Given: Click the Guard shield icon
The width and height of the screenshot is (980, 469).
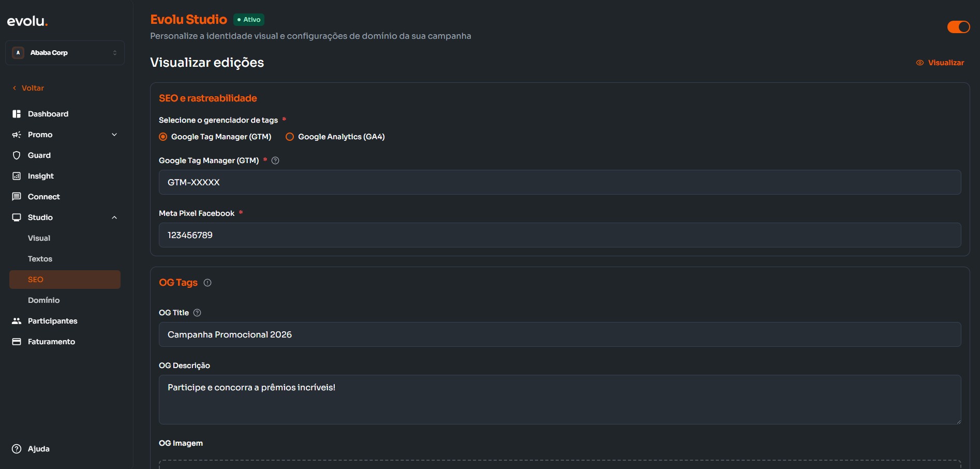Looking at the screenshot, I should click(17, 155).
